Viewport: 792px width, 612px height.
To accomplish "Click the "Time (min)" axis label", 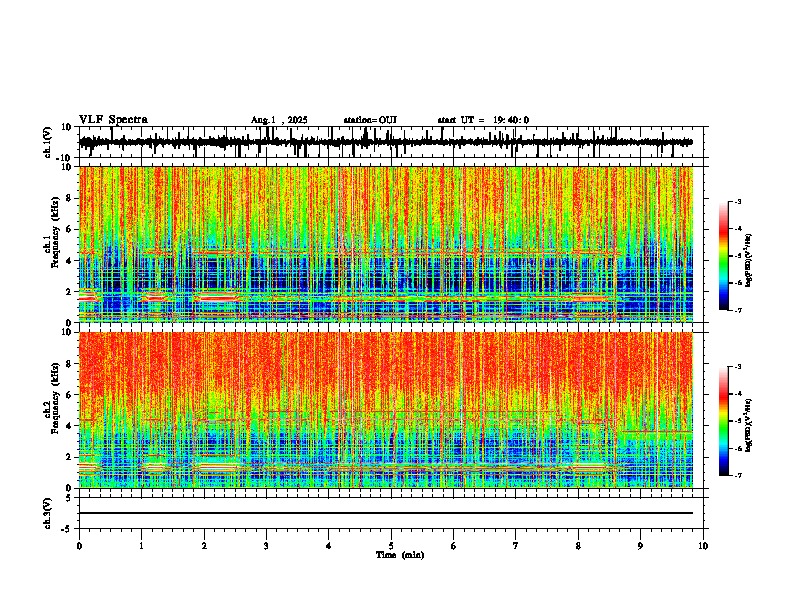I will [x=400, y=555].
